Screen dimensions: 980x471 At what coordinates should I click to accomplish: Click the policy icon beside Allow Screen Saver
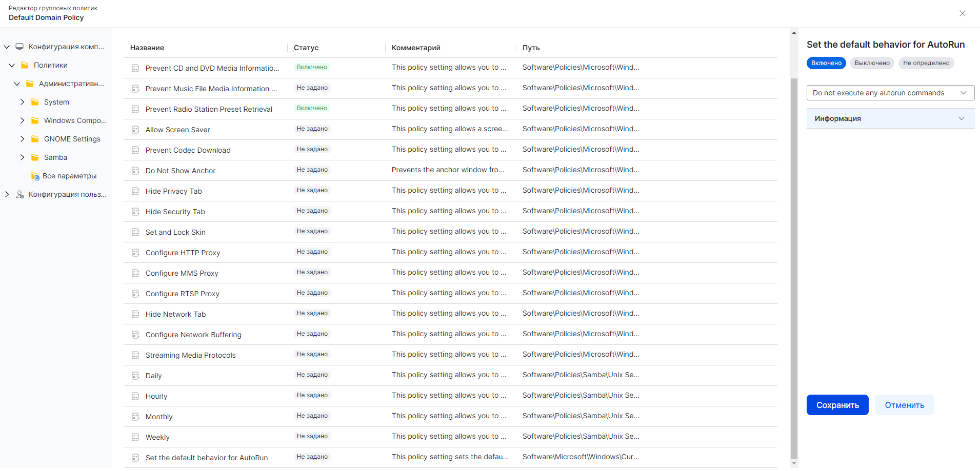(135, 130)
